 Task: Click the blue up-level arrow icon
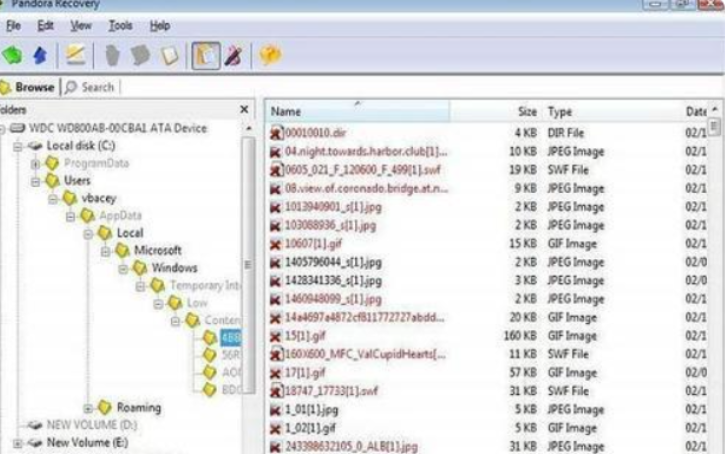[x=40, y=56]
